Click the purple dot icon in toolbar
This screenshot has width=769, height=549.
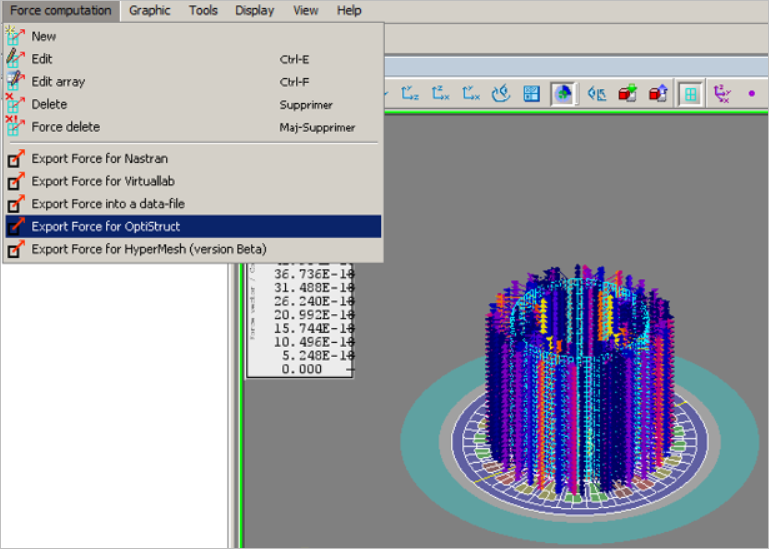[x=751, y=94]
